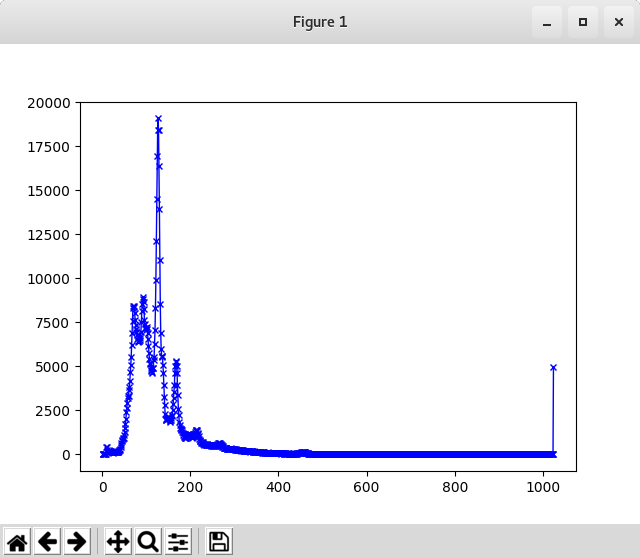640x558 pixels.
Task: Click the x-axis label 800
Action: point(455,487)
